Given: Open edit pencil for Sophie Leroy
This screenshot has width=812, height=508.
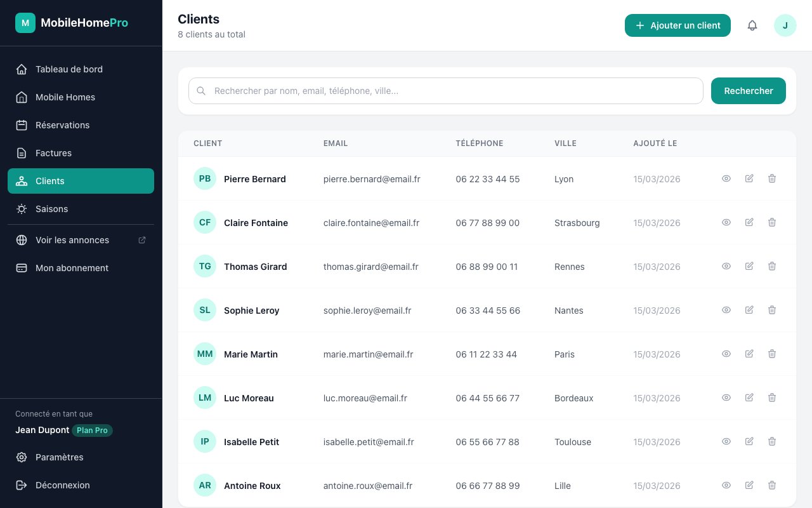Looking at the screenshot, I should pos(749,311).
